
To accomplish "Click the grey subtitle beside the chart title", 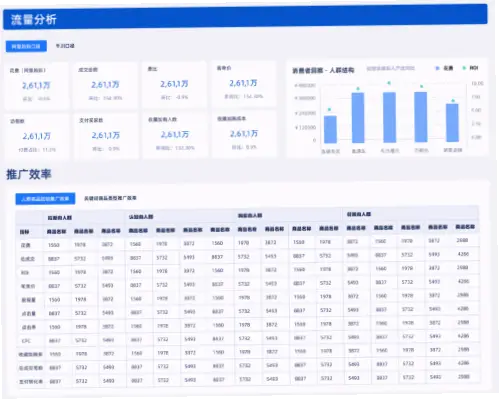I will pos(391,68).
